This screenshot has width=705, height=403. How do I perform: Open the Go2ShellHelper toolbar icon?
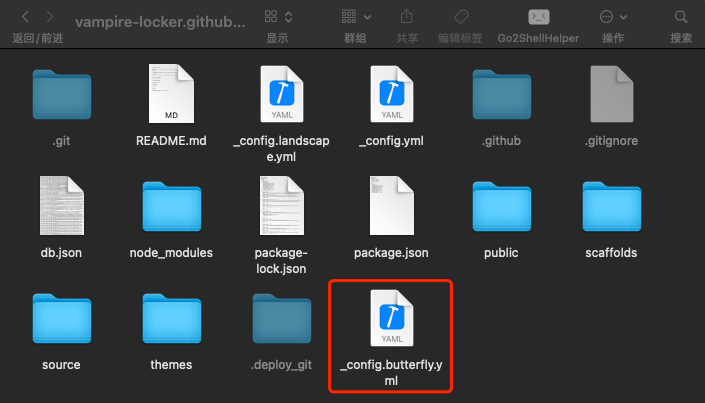[x=539, y=17]
